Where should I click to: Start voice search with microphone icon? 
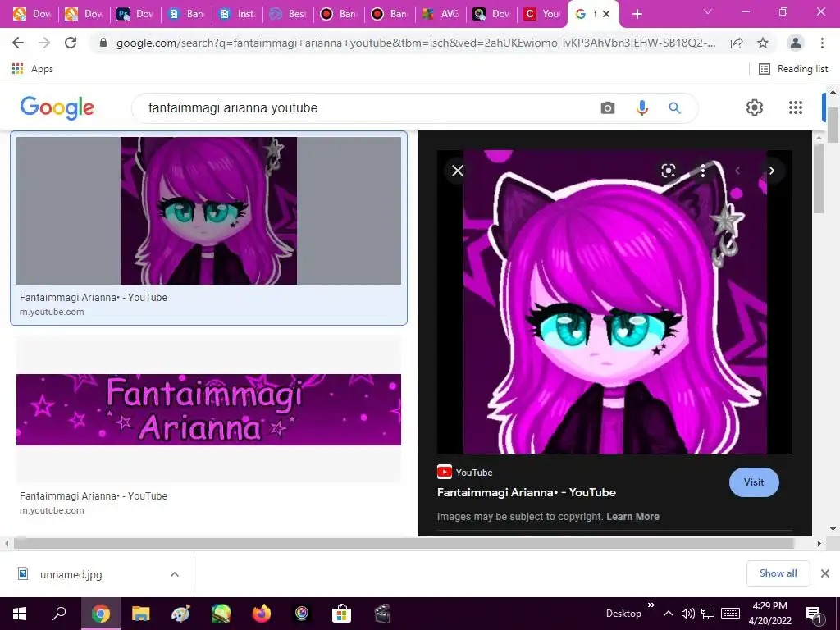[641, 108]
